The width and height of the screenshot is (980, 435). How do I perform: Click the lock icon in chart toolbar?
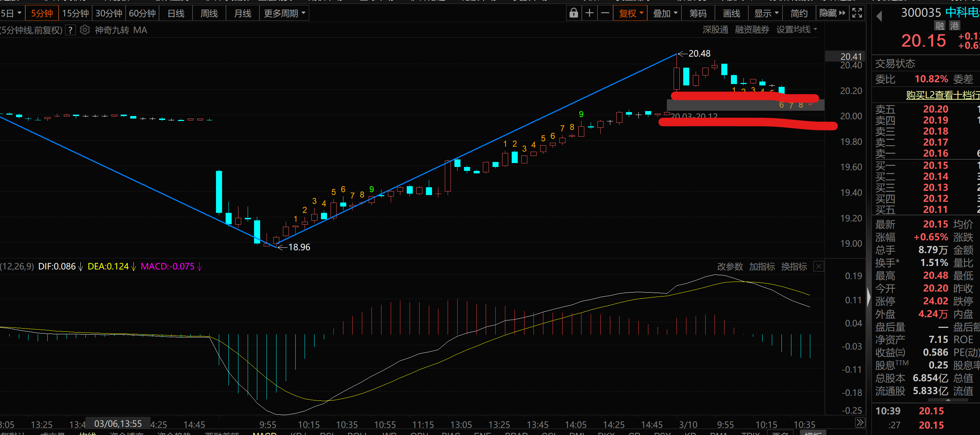pos(573,13)
